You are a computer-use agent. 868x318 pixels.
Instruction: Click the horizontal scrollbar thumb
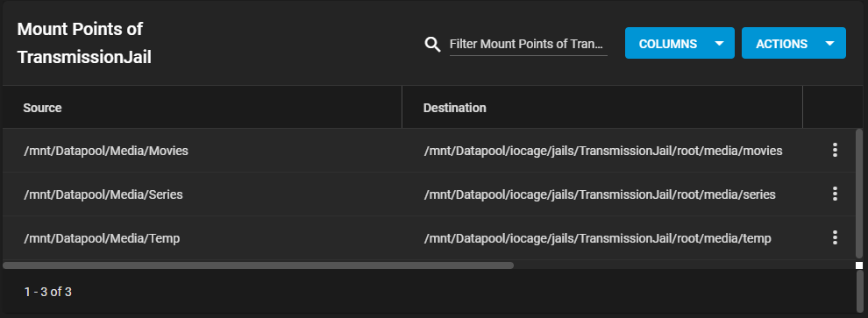[258, 265]
